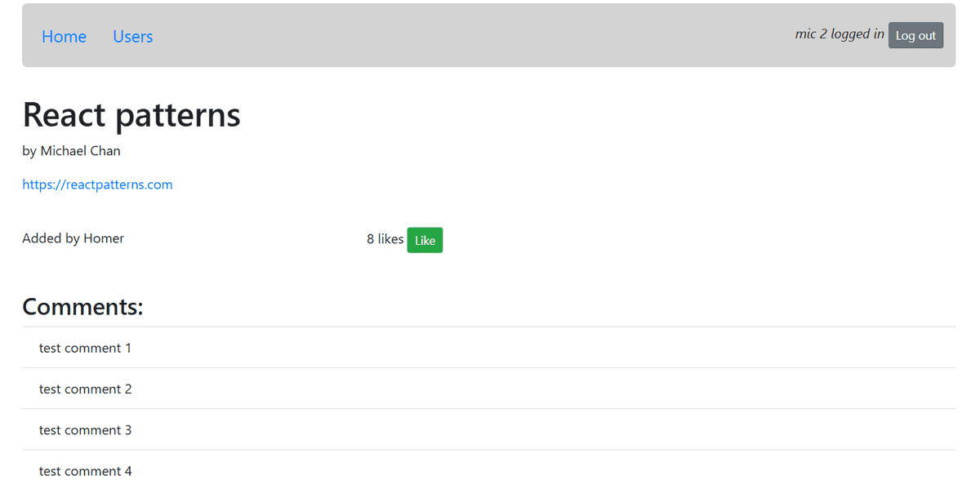Click the Comments section heading
This screenshot has width=980, height=489.
[82, 307]
